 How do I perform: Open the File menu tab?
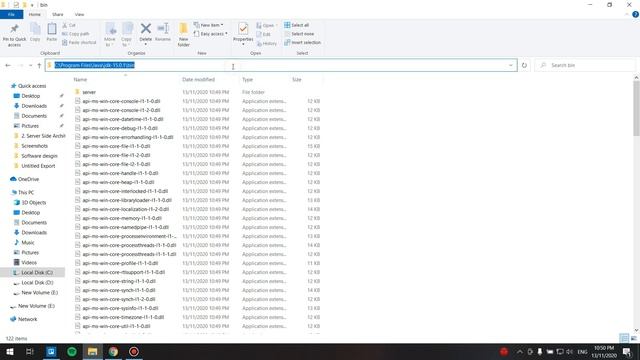point(11,14)
